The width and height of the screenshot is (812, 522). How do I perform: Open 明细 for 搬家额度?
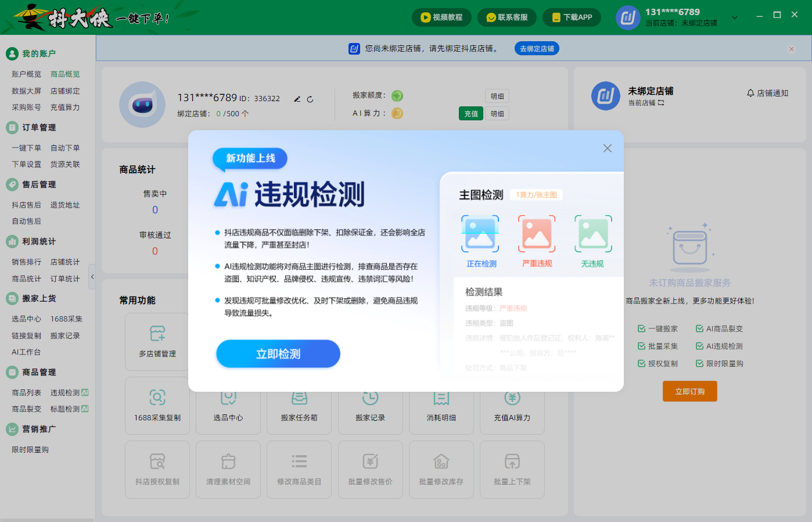[x=497, y=96]
